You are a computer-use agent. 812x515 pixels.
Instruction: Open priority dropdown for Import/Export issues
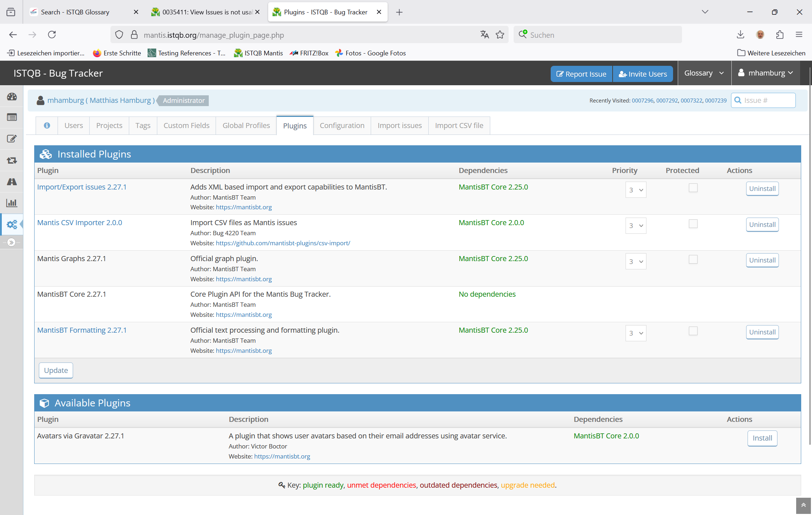click(x=636, y=190)
